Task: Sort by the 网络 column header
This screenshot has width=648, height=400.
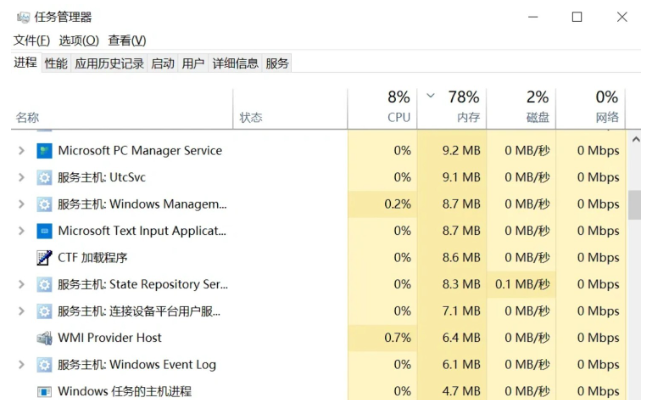Action: 591,109
